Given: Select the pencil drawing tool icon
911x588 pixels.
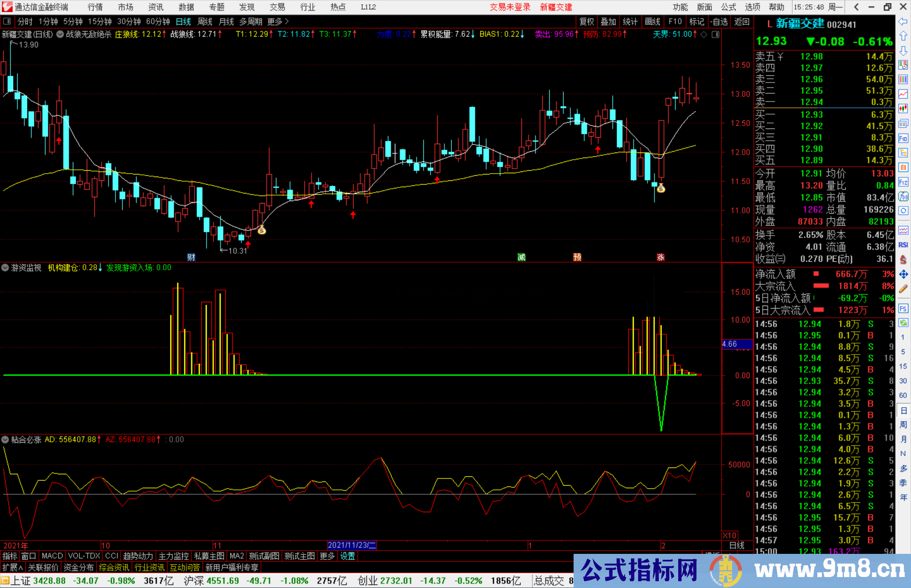Looking at the screenshot, I should (x=903, y=289).
